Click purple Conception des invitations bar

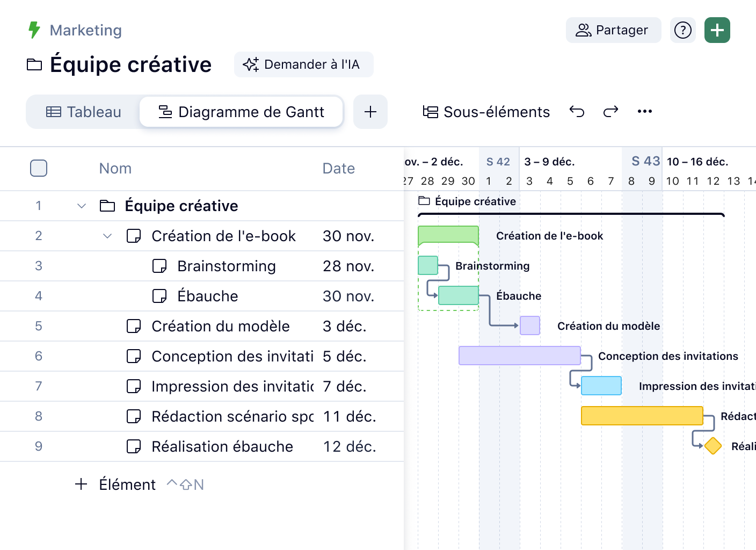(x=520, y=356)
